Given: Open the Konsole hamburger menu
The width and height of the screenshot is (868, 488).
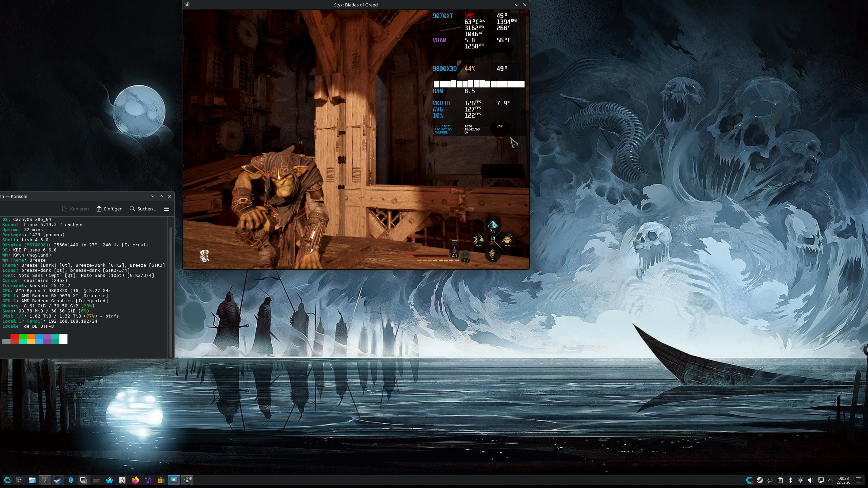Looking at the screenshot, I should (x=166, y=209).
